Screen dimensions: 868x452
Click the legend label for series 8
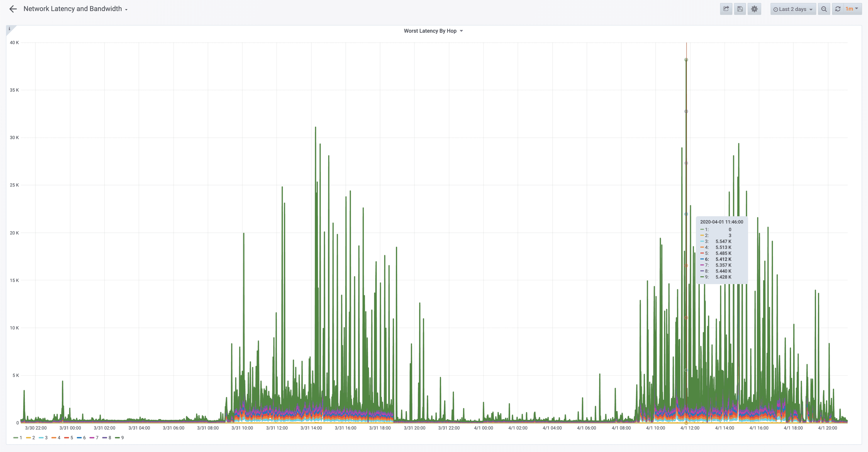[109, 438]
